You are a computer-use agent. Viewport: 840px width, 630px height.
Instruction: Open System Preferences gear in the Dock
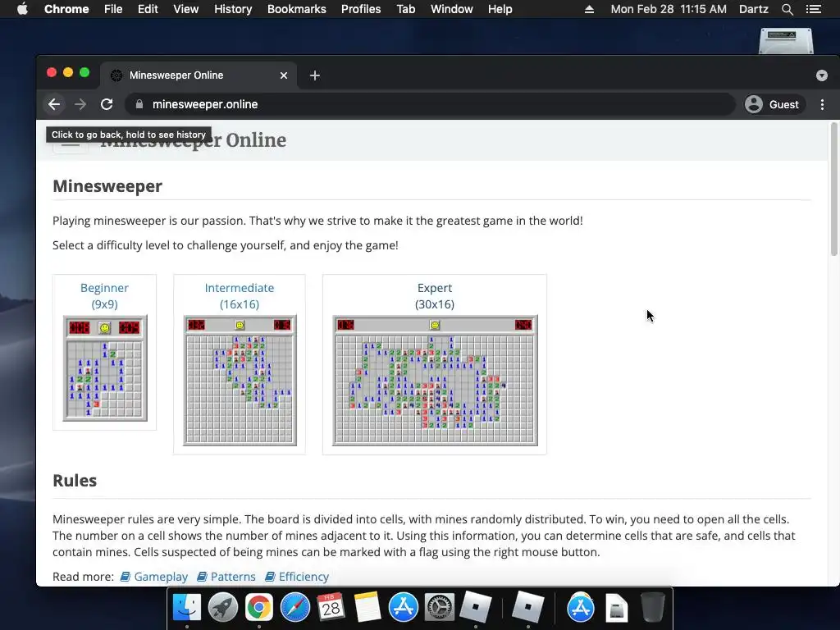coord(440,608)
